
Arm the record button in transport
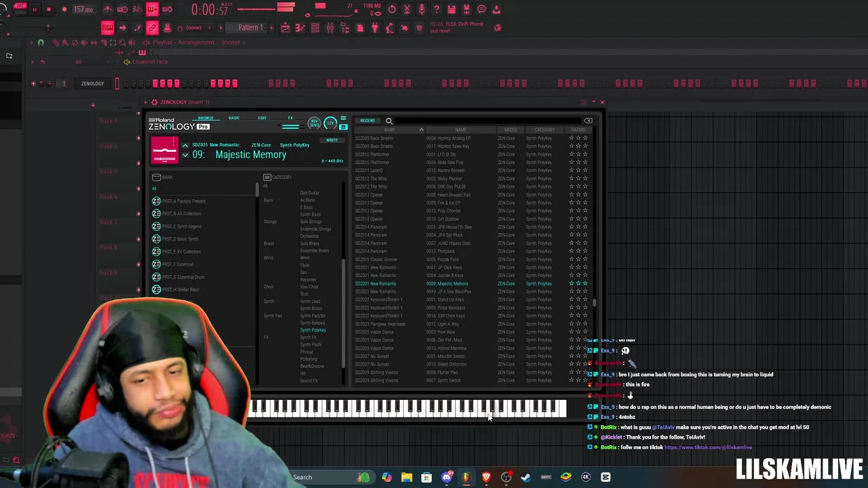[x=64, y=9]
